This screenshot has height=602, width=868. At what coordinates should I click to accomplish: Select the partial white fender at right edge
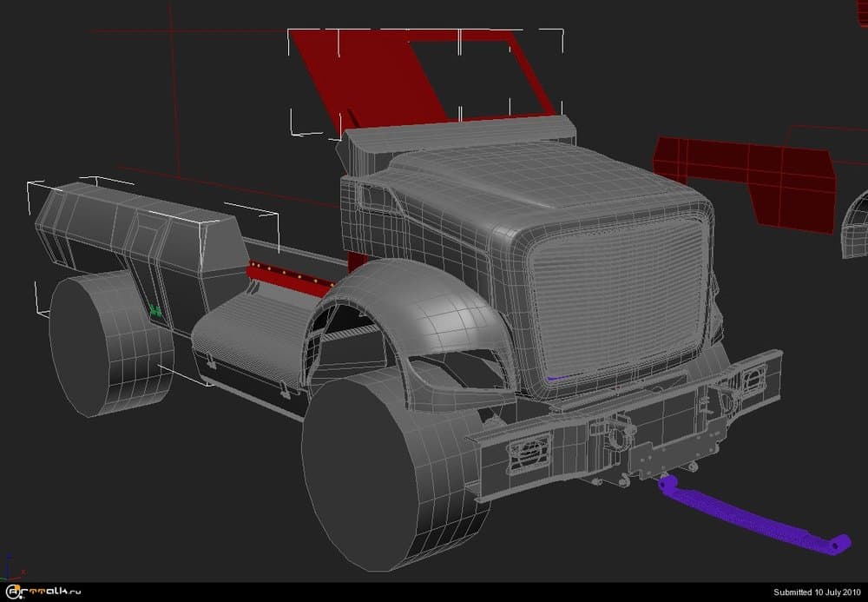855,226
